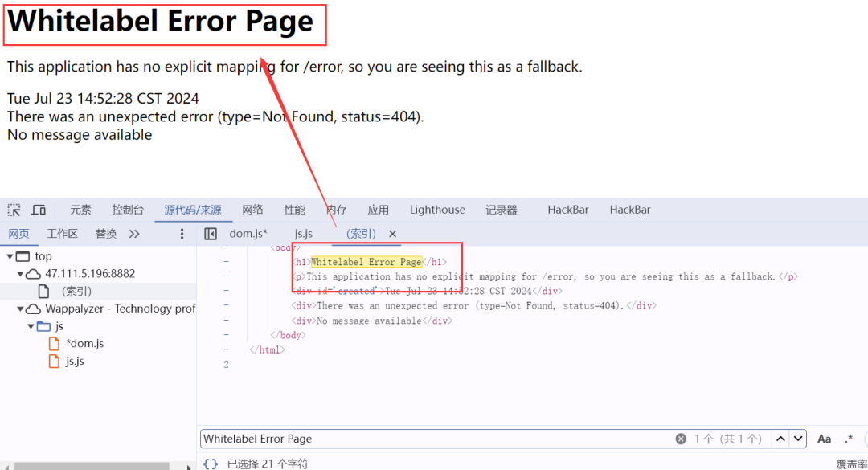Click the (索引) document icon in tree
This screenshot has height=470, width=868.
click(43, 291)
